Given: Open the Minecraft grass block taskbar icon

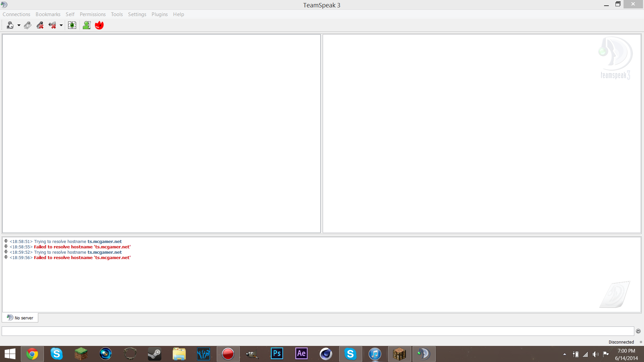Looking at the screenshot, I should [81, 354].
